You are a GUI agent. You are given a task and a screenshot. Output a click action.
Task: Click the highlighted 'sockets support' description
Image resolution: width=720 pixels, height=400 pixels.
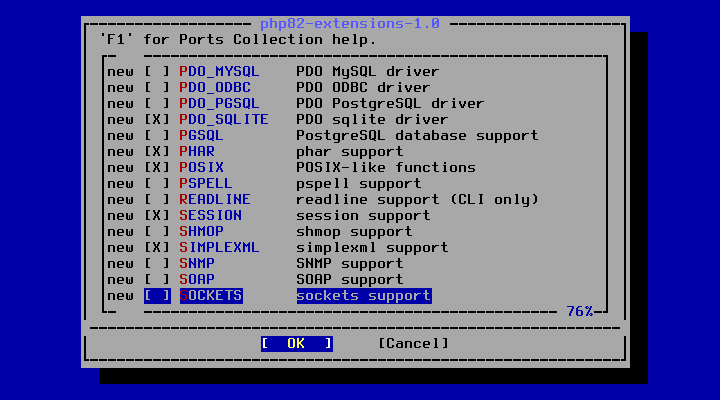(x=364, y=296)
